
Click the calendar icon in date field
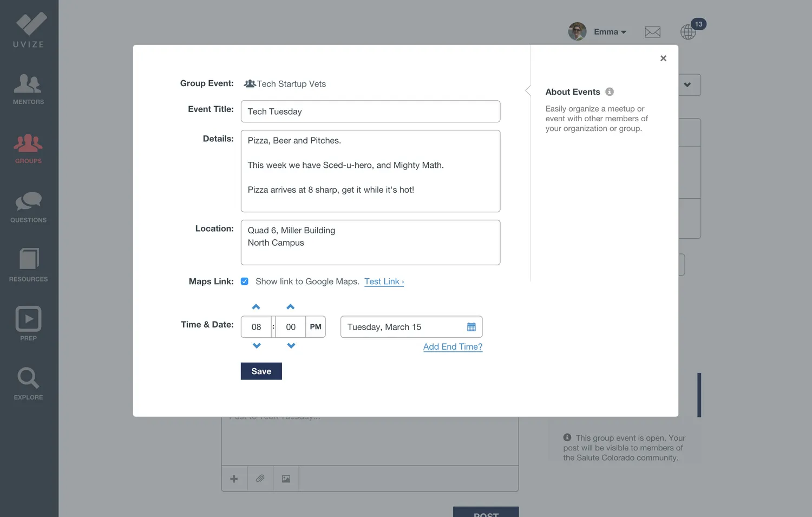coord(471,327)
